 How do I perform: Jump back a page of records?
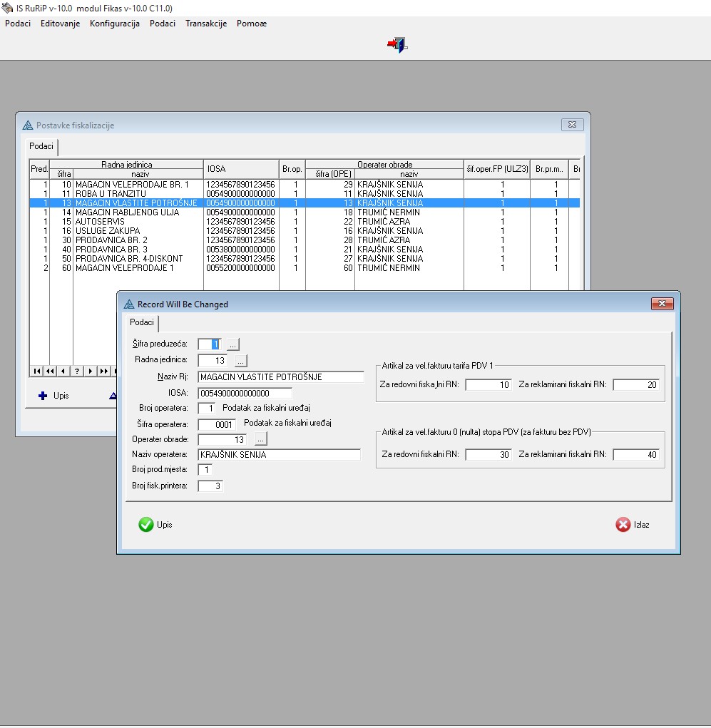tap(50, 371)
